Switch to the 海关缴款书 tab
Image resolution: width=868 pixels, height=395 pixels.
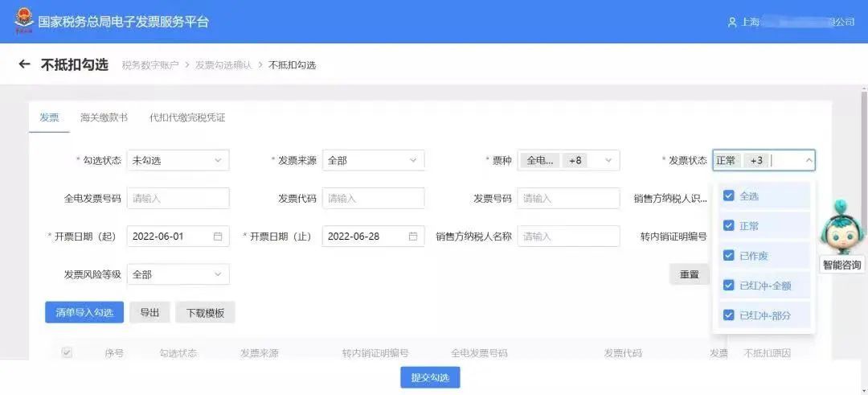(x=104, y=117)
